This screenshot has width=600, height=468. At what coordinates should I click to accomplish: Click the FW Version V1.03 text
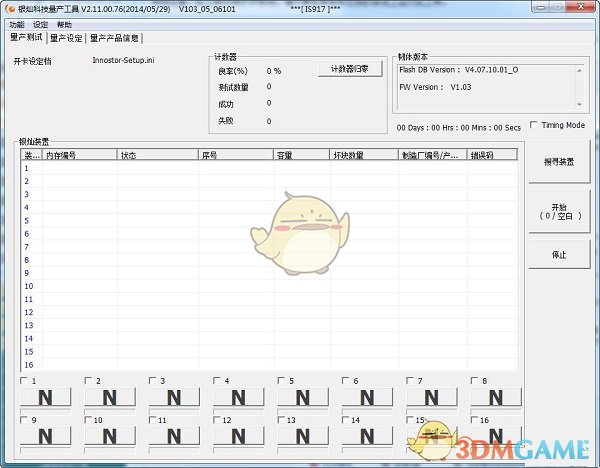[435, 87]
